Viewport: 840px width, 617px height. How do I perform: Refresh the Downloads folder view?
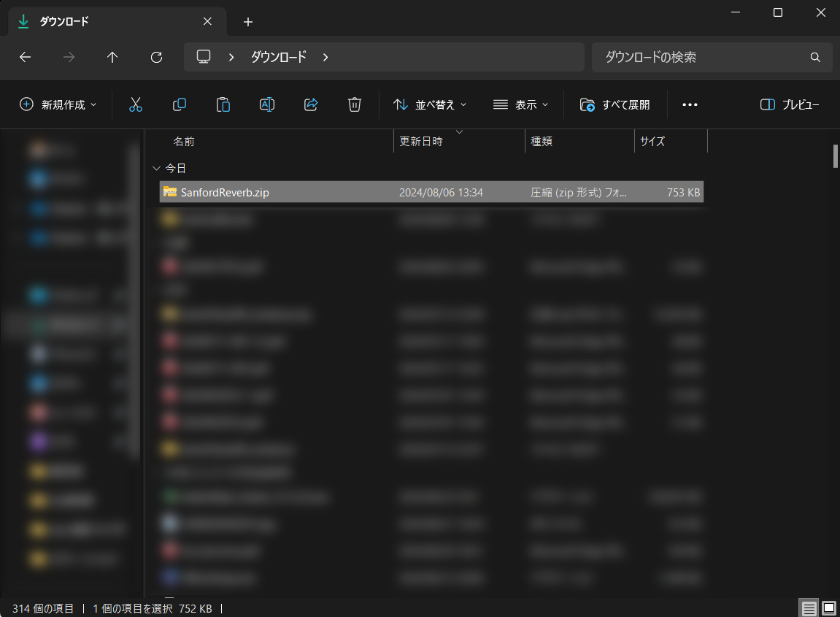156,57
